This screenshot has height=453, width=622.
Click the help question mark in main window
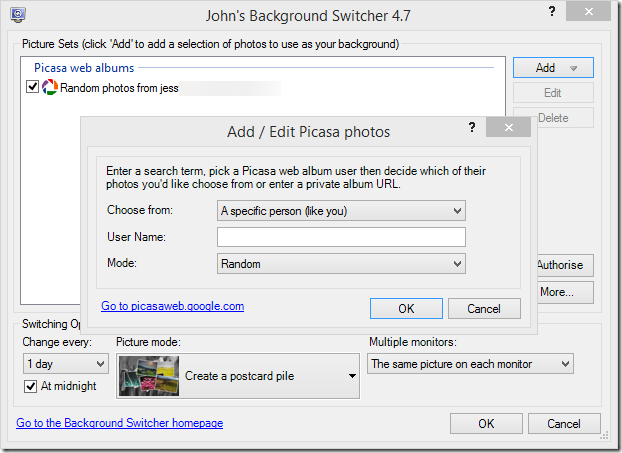tap(552, 11)
